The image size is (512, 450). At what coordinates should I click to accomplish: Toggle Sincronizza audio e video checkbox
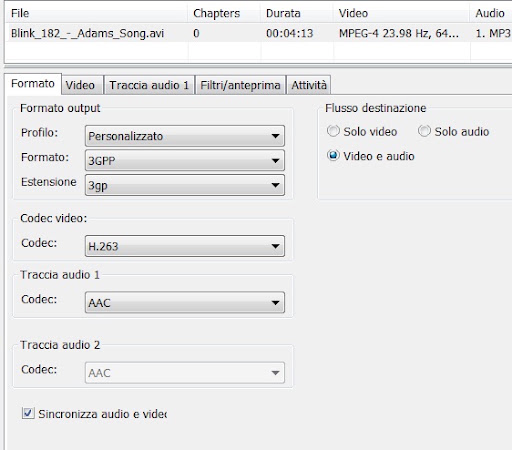28,413
